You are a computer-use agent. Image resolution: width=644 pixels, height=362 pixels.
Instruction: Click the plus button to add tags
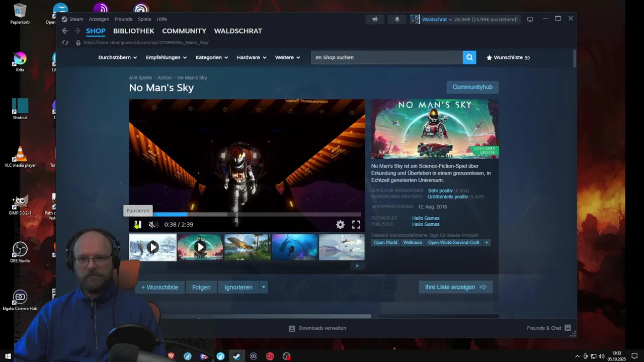(486, 242)
